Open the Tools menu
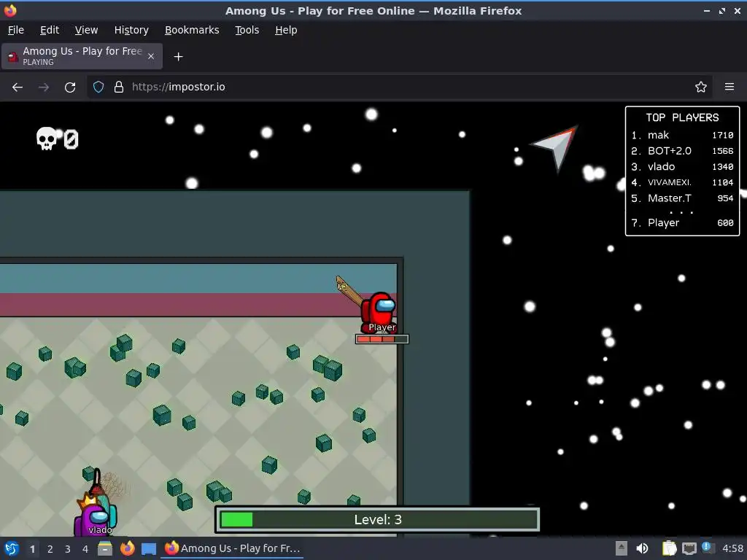 247,30
